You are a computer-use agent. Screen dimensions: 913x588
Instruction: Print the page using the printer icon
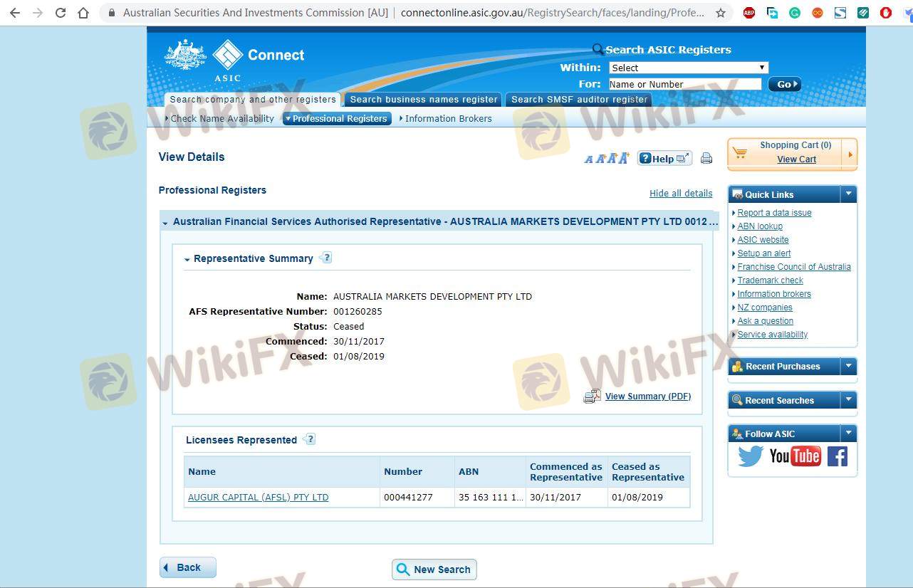(x=706, y=158)
